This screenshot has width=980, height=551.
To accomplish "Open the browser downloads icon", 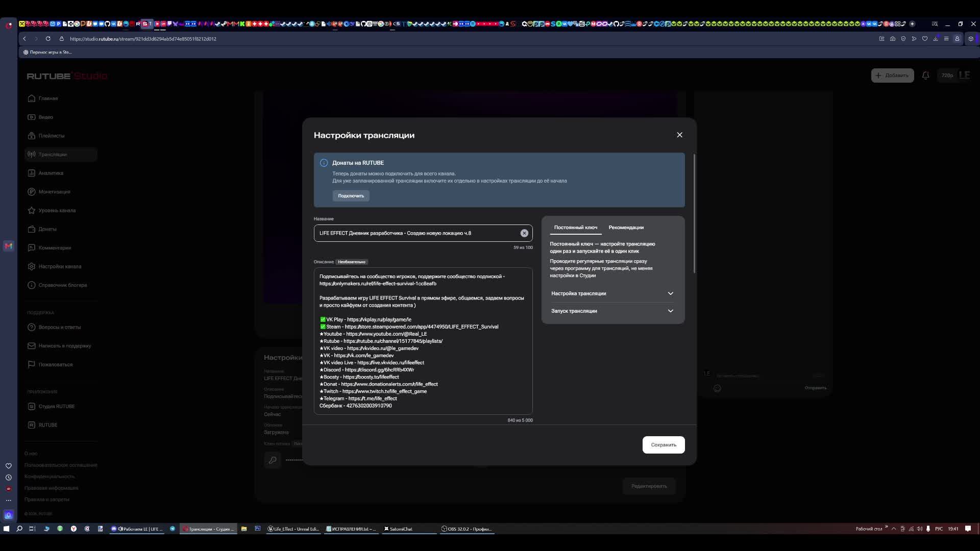I will click(x=936, y=39).
